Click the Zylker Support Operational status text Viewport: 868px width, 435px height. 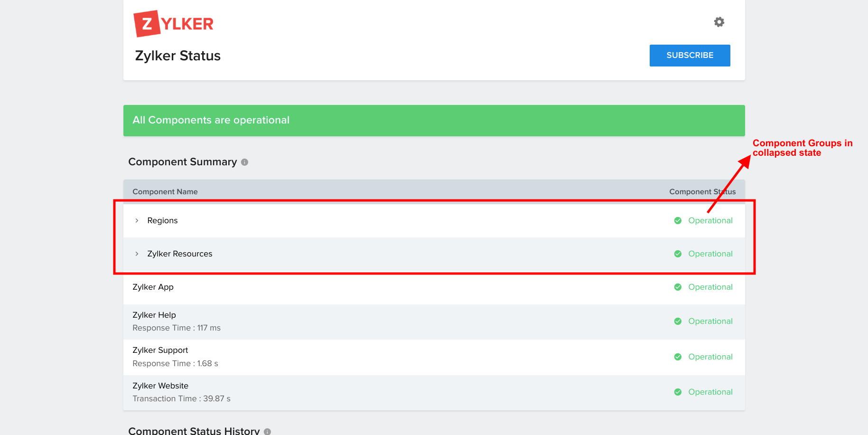[x=710, y=357]
